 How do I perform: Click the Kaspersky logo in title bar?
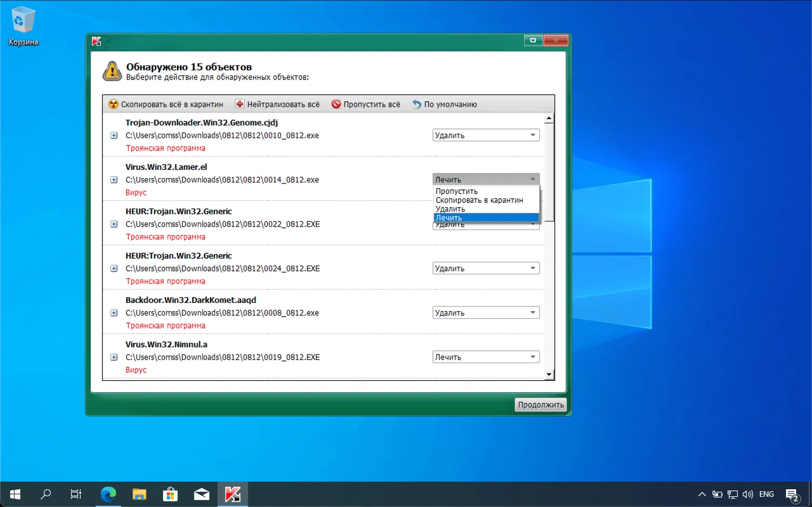pyautogui.click(x=97, y=41)
